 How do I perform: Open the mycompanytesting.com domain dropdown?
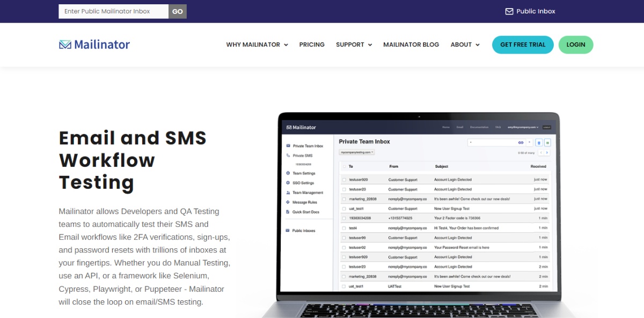[x=357, y=152]
